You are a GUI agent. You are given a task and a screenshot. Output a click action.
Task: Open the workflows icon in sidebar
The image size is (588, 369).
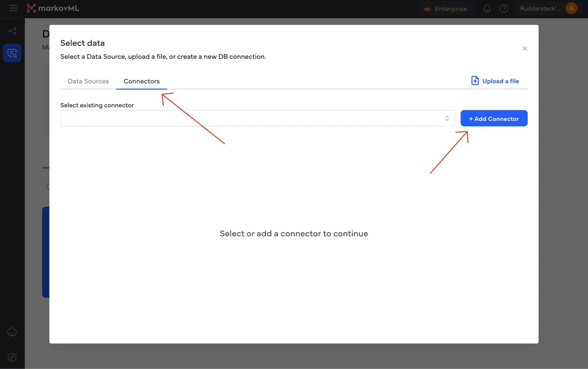[12, 31]
